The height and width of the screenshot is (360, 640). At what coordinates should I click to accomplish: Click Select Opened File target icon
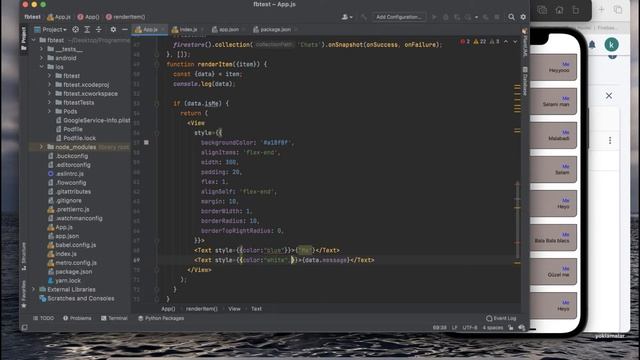[76, 29]
